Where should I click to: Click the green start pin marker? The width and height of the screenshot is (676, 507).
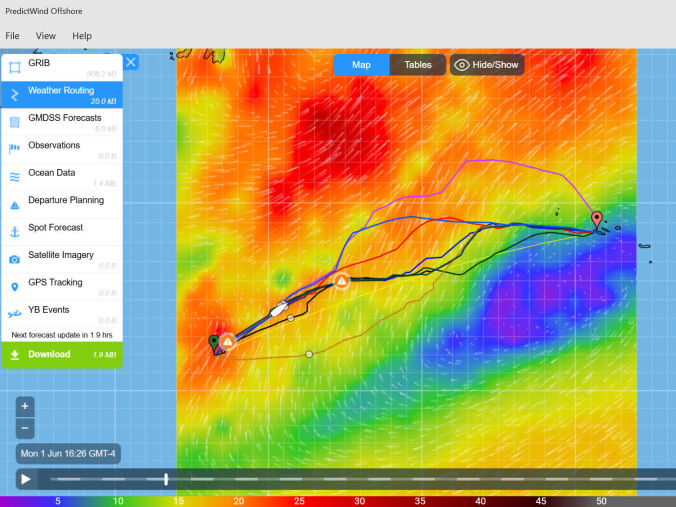point(214,343)
